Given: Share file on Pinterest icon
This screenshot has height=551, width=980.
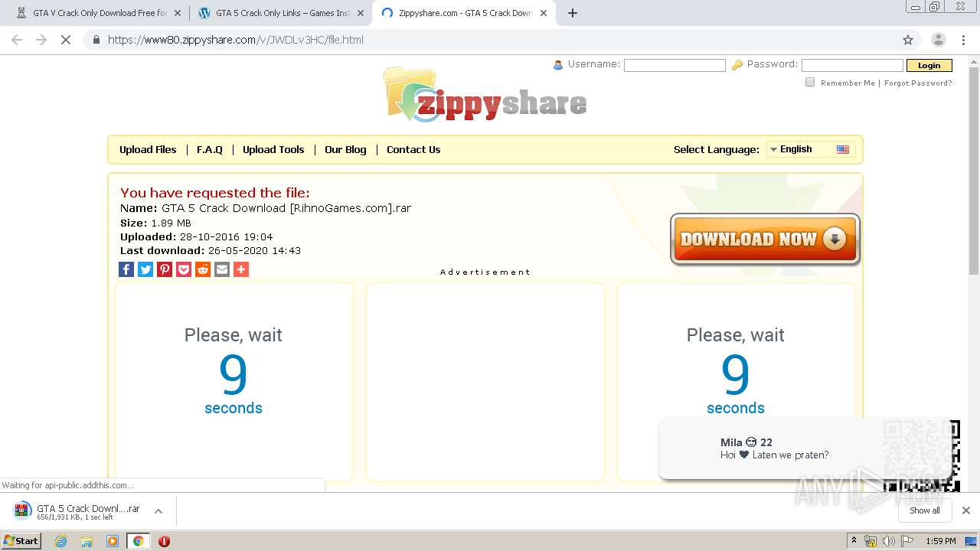Looking at the screenshot, I should pos(165,269).
